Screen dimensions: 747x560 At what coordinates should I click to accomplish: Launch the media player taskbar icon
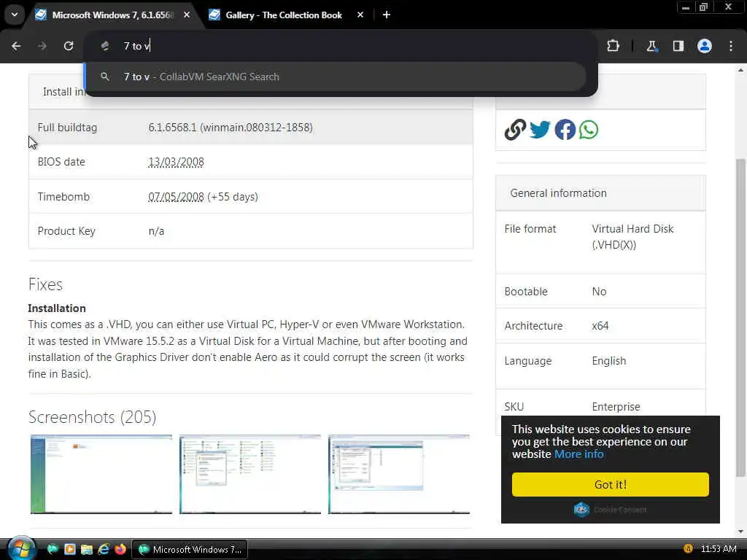point(70,549)
